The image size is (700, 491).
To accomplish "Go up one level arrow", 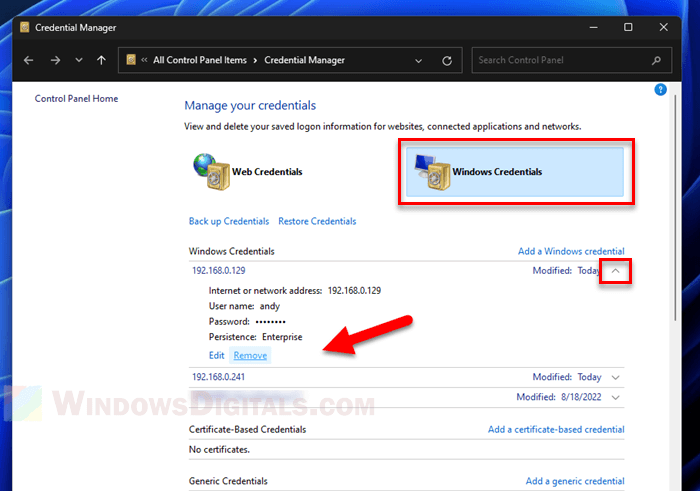I will [x=101, y=60].
